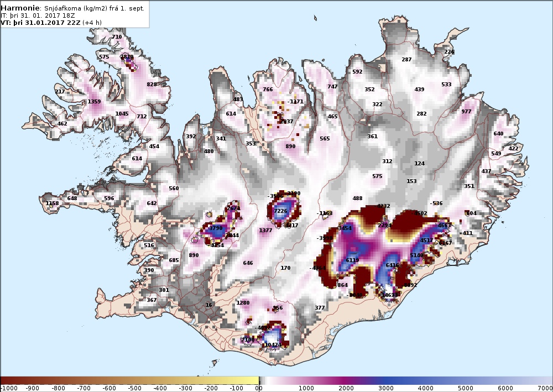553x392 pixels.
Task: Click the 5000 tick on the color scale
Action: [x=466, y=388]
